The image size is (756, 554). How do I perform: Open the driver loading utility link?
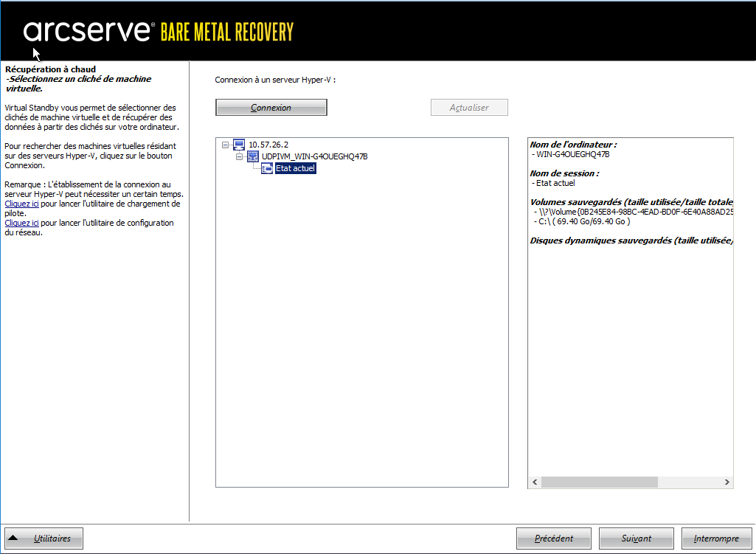(x=21, y=204)
